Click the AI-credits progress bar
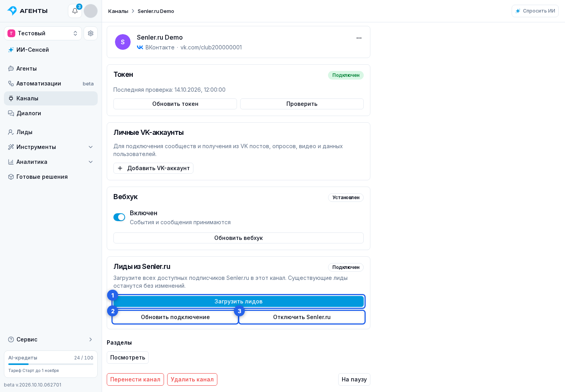Screen dimensions: 565x392 [x=51, y=364]
